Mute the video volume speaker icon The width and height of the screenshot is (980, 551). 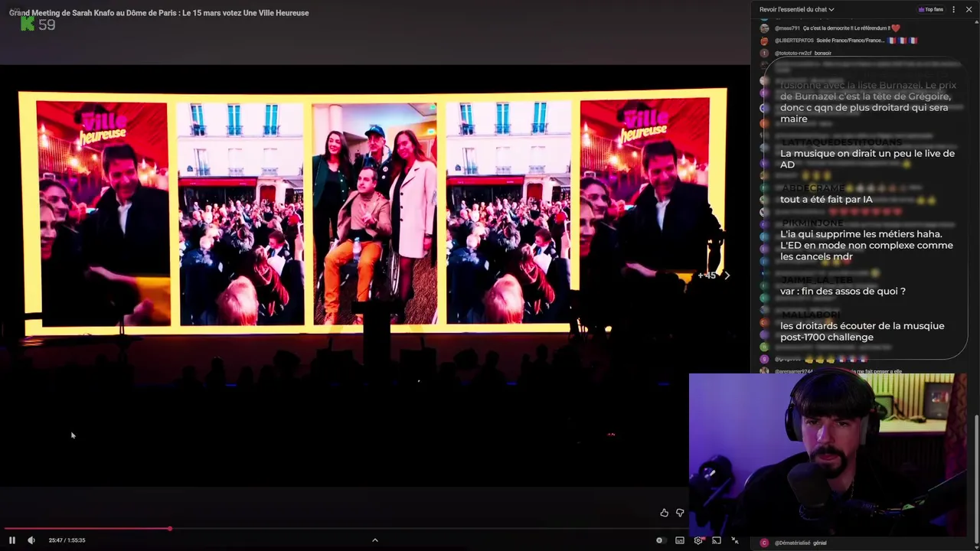point(31,540)
